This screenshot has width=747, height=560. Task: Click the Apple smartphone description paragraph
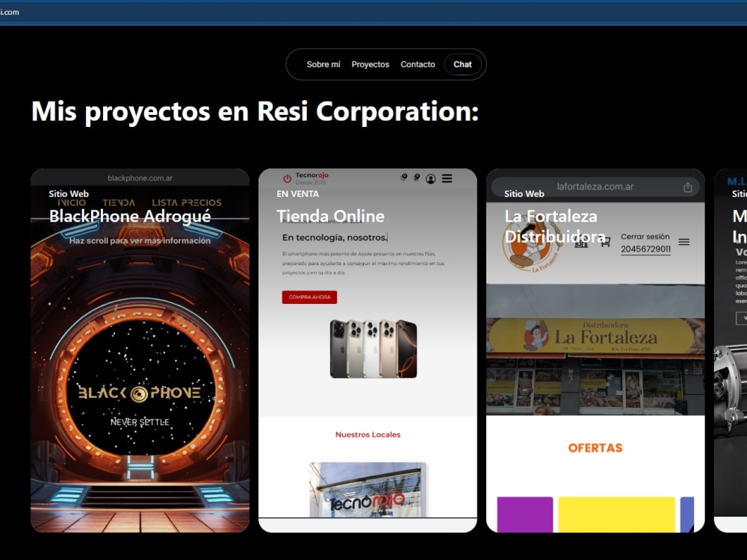(x=363, y=264)
